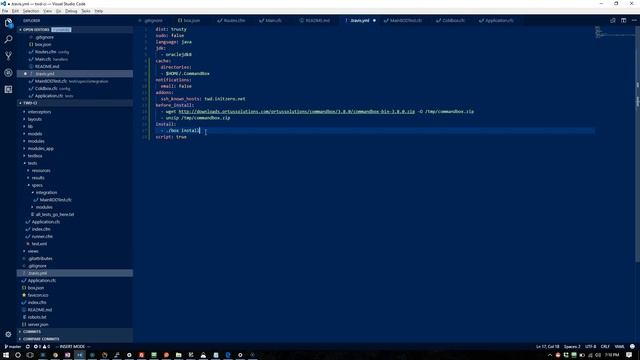Click the Synchronize Changes icon in status bar
This screenshot has width=640, height=360.
pyautogui.click(x=28, y=347)
